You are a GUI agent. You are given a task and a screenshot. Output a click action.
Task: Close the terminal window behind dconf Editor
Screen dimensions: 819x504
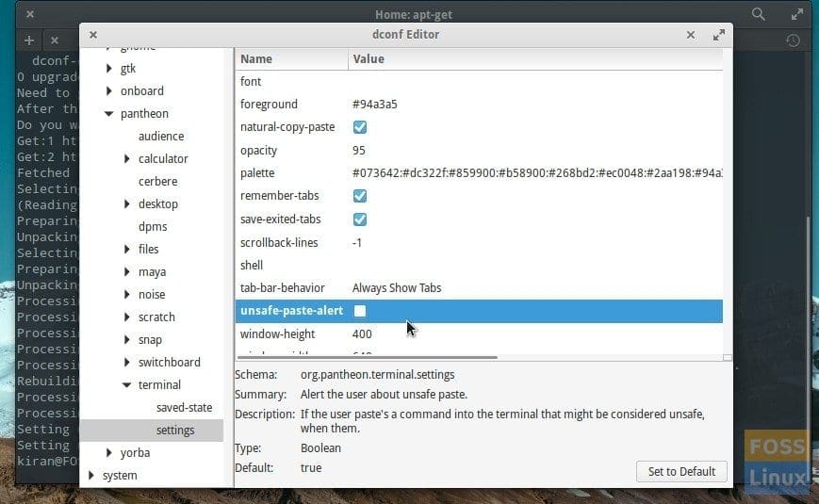30,14
